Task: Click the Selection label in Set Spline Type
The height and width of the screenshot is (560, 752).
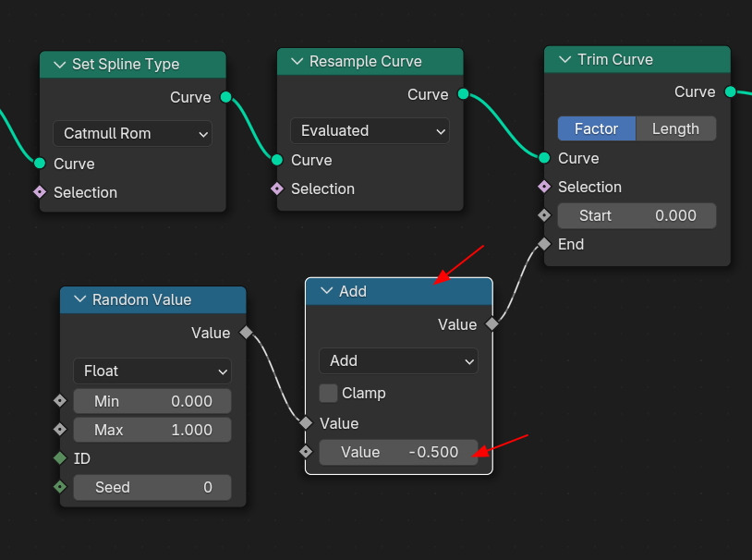Action: pyautogui.click(x=85, y=192)
